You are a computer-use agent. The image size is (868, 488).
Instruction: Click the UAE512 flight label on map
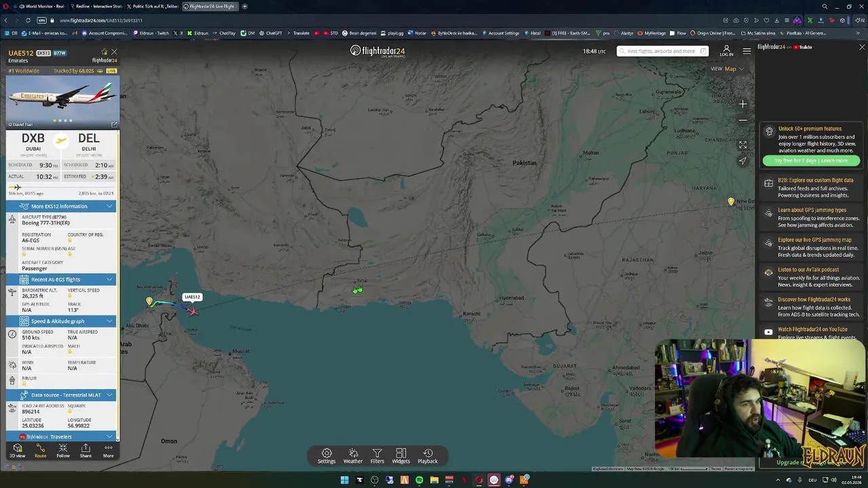tap(192, 297)
